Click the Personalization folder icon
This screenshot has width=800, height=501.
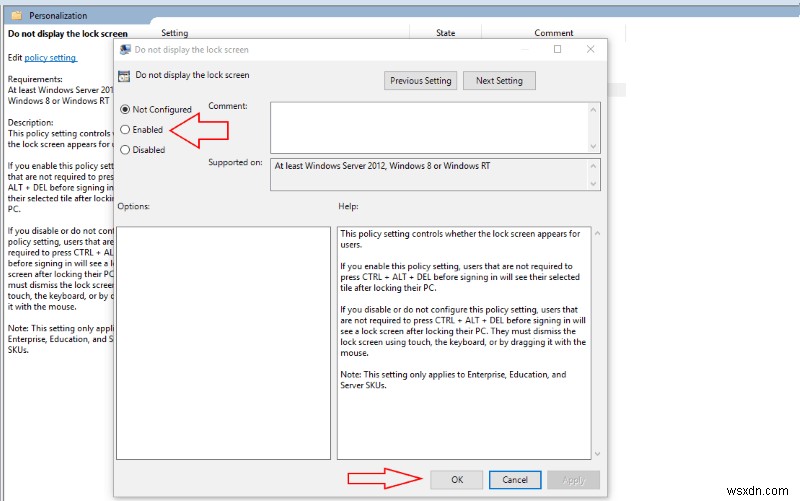pos(16,15)
